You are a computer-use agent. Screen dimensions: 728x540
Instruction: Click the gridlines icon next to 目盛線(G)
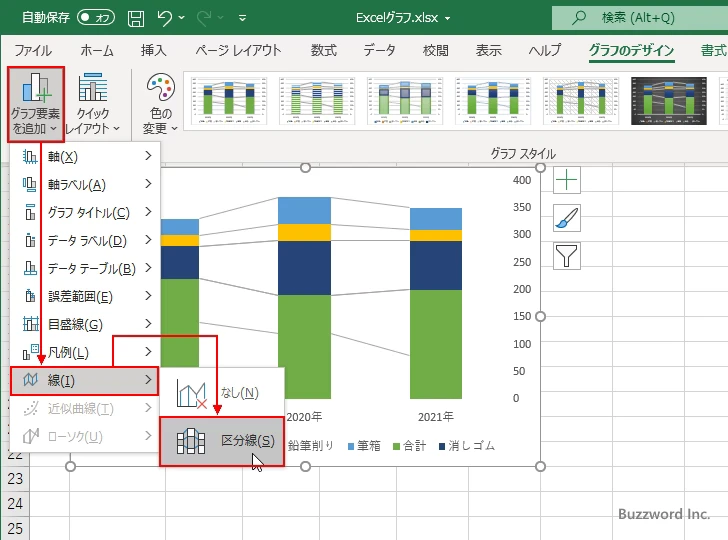coord(30,324)
